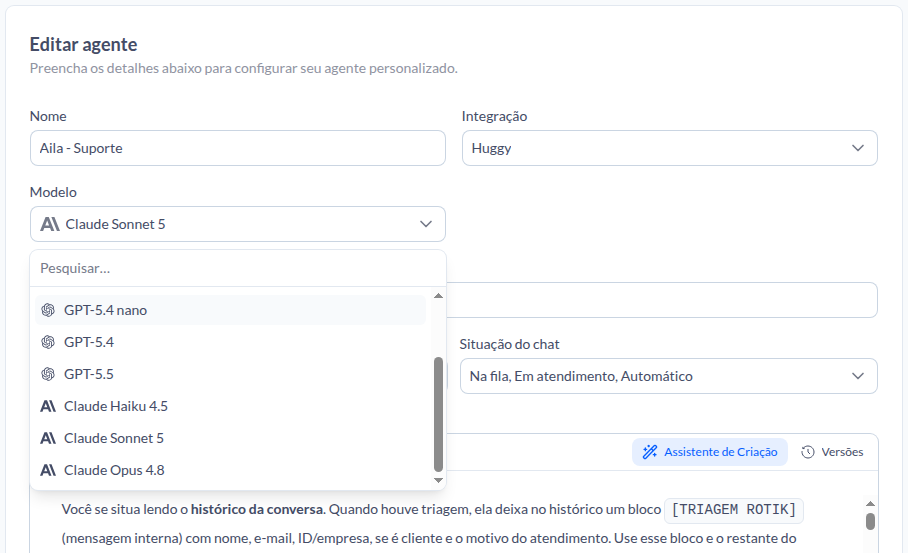Image resolution: width=908 pixels, height=553 pixels.
Task: Open the Situação do chat dropdown
Action: point(669,376)
